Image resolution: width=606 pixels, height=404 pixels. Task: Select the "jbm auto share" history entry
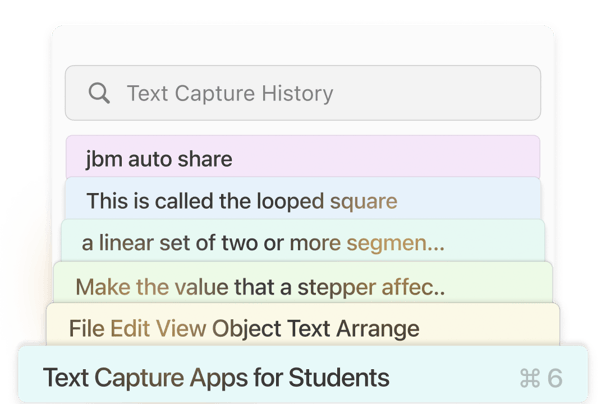[302, 158]
